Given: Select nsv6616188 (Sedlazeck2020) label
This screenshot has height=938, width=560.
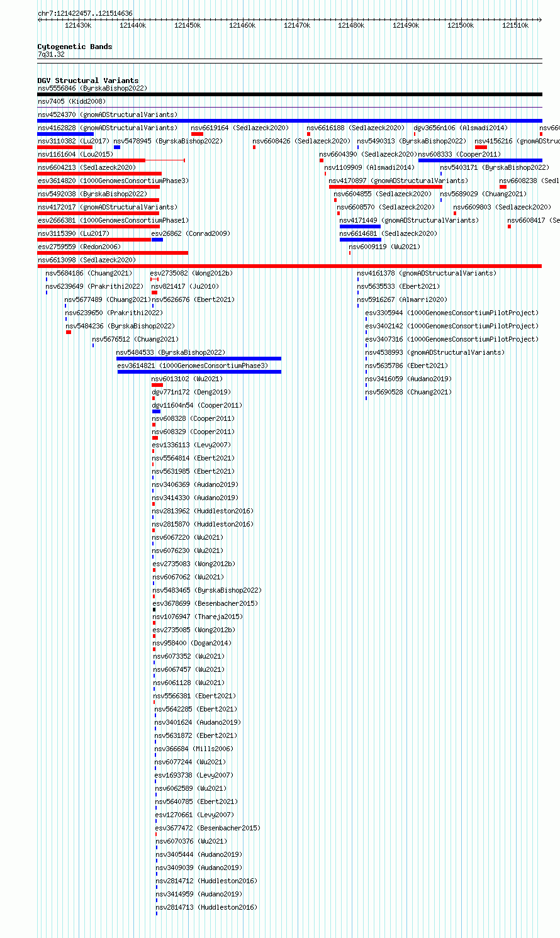Looking at the screenshot, I should [356, 128].
